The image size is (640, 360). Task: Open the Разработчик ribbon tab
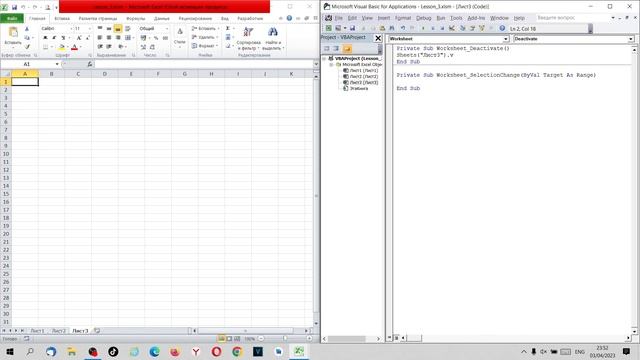coord(250,18)
